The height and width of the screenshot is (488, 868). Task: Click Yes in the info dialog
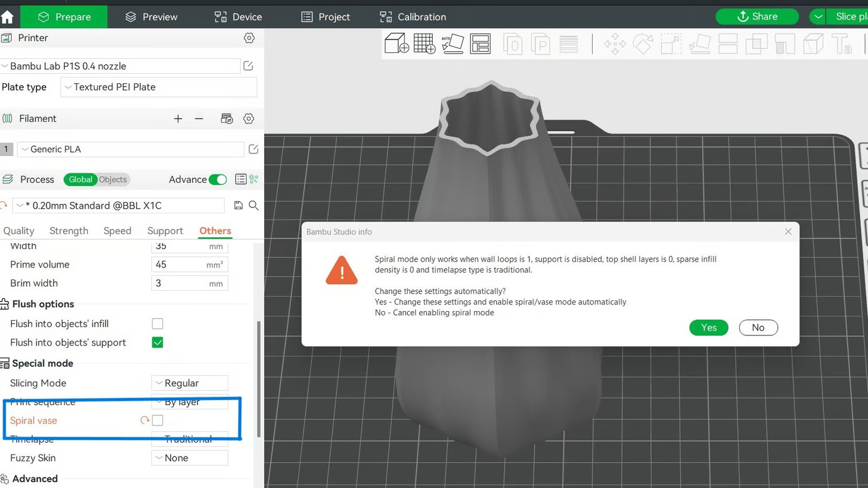pyautogui.click(x=708, y=328)
